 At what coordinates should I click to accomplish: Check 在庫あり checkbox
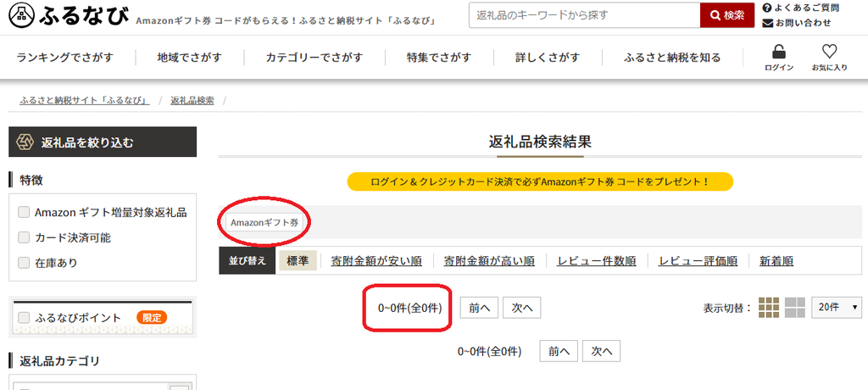24,263
